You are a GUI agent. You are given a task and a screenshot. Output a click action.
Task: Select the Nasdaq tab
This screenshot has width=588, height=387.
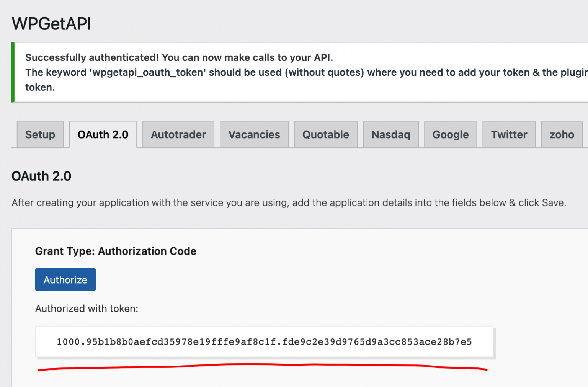coord(390,134)
